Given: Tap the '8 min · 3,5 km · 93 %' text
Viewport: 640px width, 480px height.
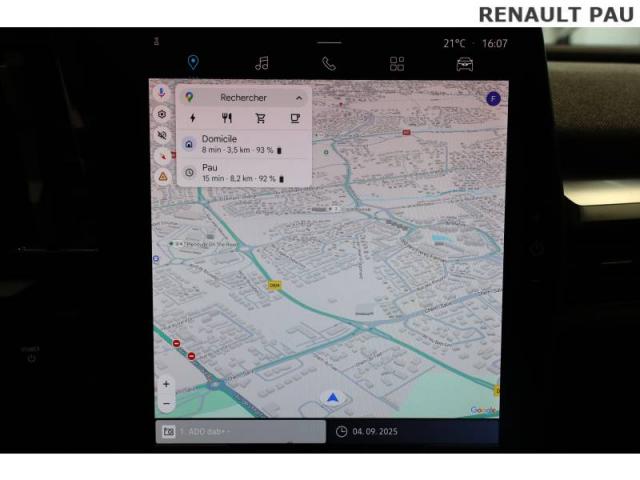Looking at the screenshot, I should 238,150.
